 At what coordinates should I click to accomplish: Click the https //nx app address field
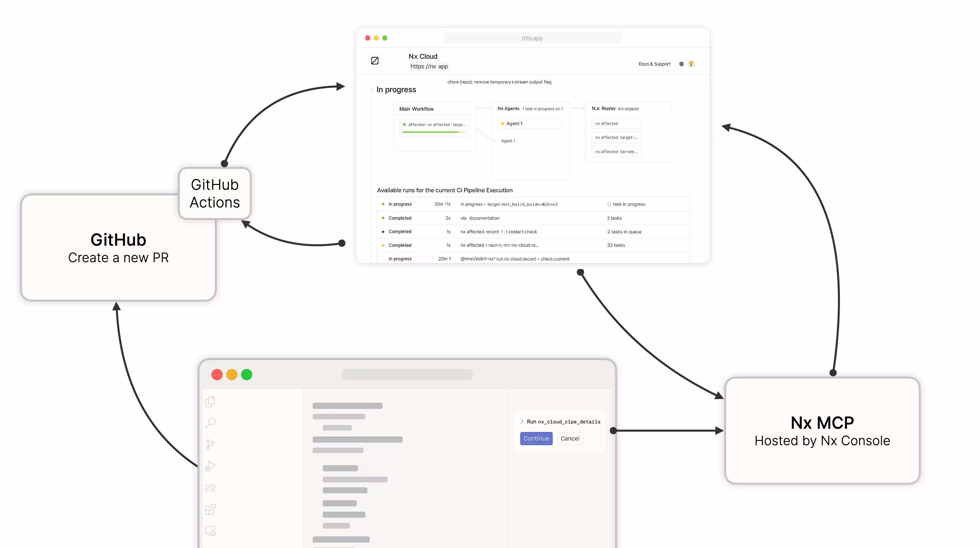click(429, 66)
